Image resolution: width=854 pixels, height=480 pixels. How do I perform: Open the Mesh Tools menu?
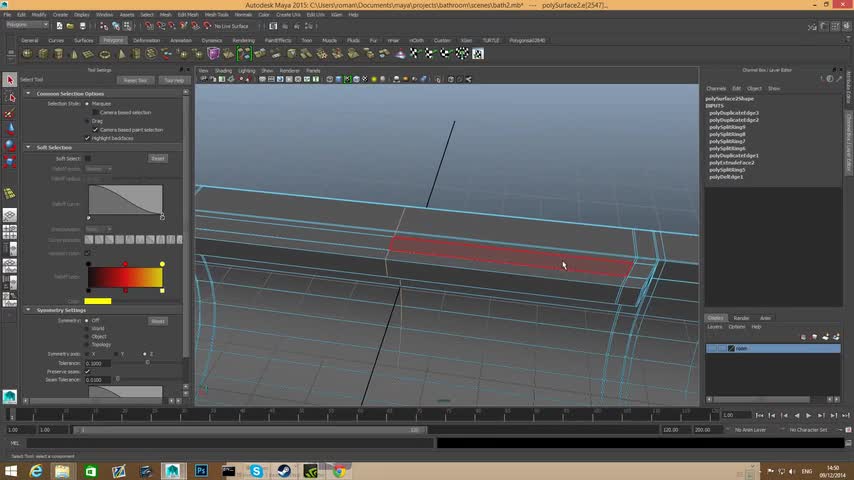point(215,15)
